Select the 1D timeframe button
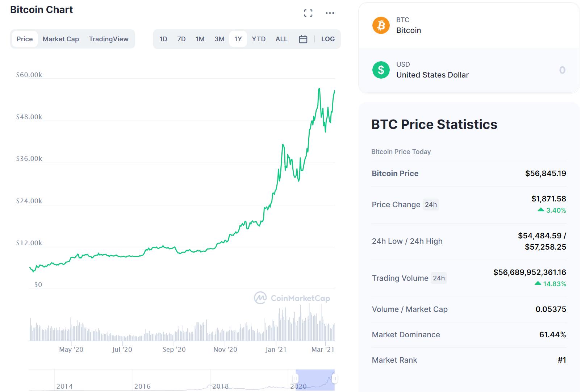This screenshot has height=392, width=581. [163, 39]
